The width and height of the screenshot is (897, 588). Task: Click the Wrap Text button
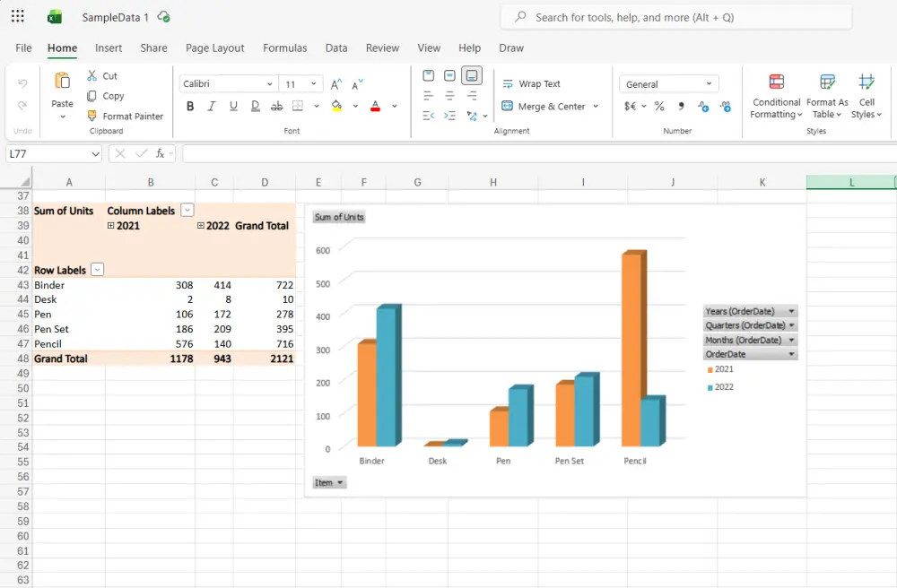(x=531, y=84)
